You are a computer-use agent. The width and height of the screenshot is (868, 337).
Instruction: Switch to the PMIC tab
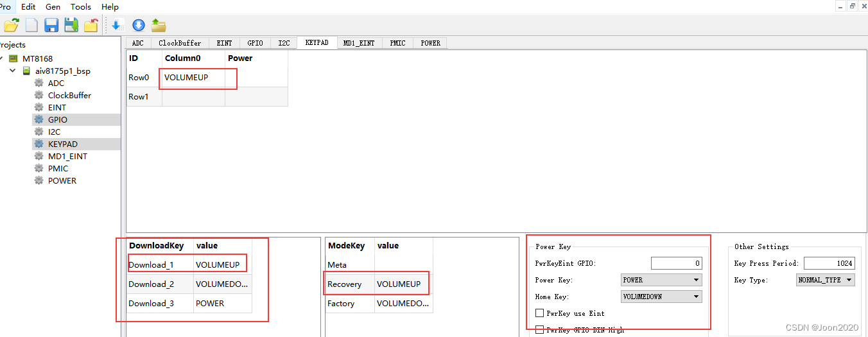[398, 43]
